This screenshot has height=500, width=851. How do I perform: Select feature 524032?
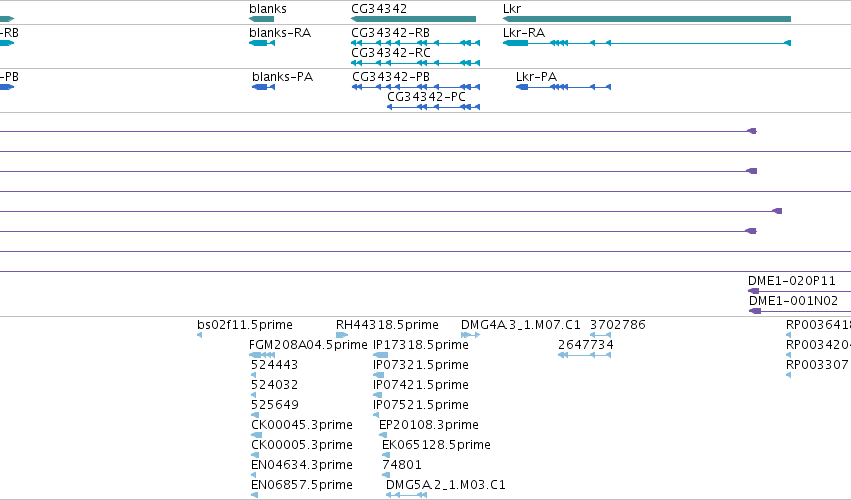[274, 385]
